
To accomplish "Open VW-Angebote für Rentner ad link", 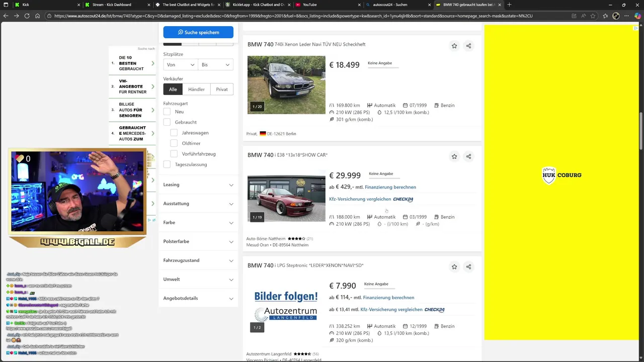I will [133, 86].
